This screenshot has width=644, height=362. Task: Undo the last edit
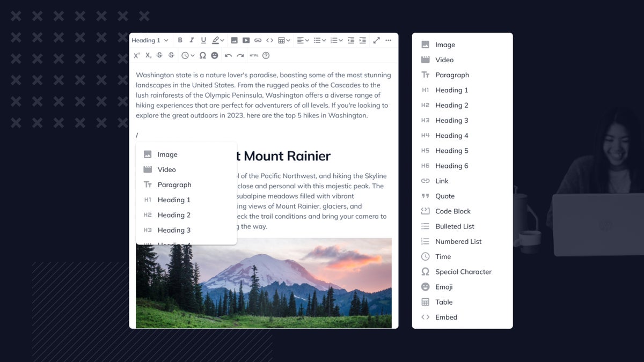pyautogui.click(x=228, y=55)
